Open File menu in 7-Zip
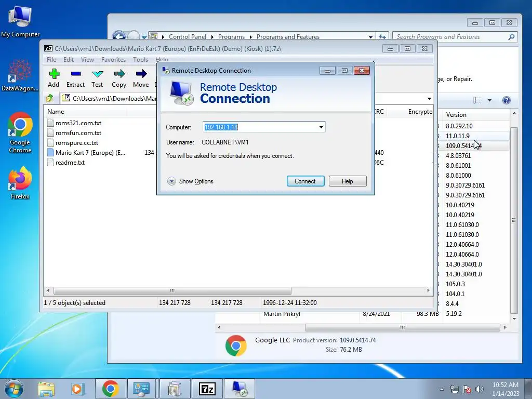The width and height of the screenshot is (532, 399). [x=51, y=60]
